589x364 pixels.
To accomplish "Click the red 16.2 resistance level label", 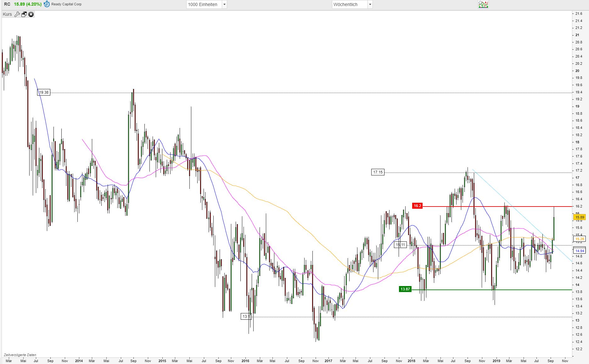I will point(417,206).
